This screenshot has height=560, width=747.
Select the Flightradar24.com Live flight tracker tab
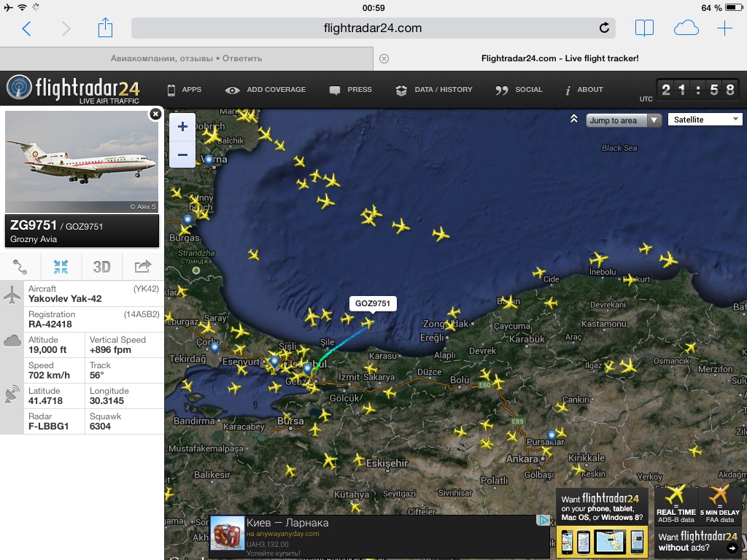pos(560,58)
